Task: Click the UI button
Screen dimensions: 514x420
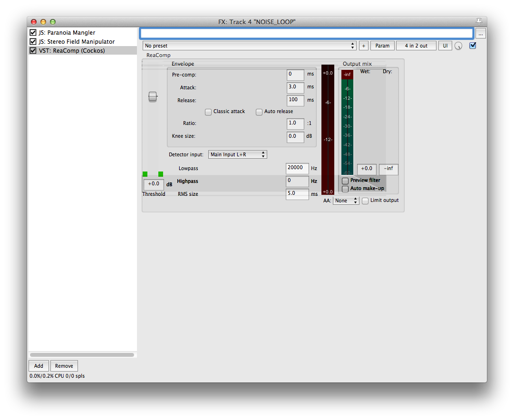Action: [445, 46]
